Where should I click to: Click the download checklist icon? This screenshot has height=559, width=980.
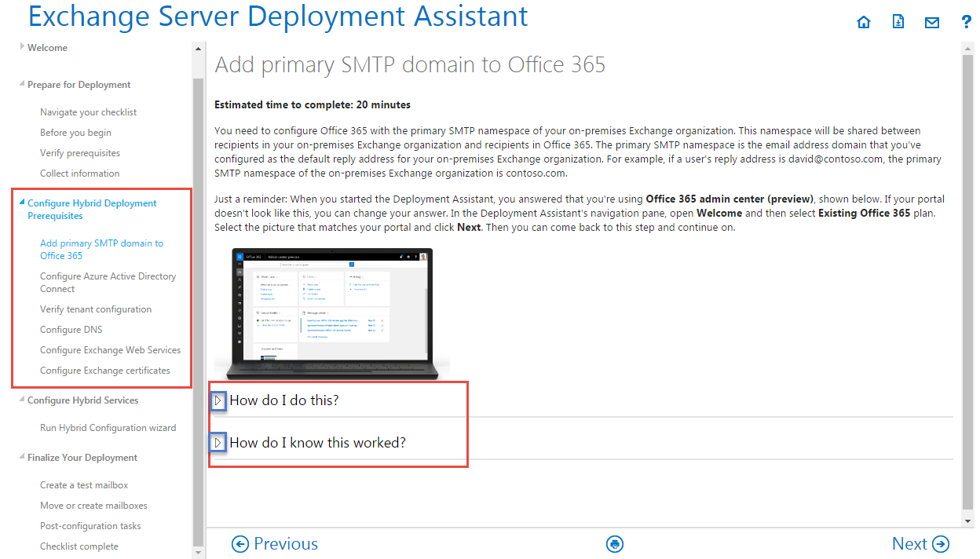pos(898,23)
